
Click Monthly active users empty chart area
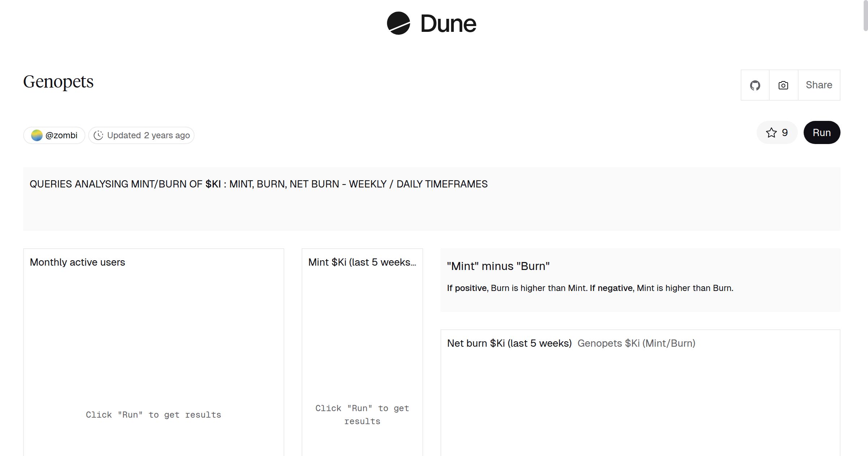pos(153,344)
